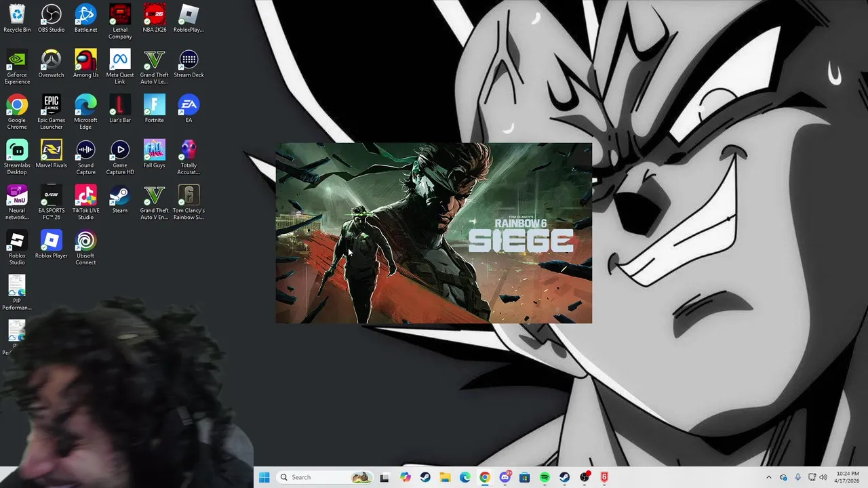This screenshot has width=868, height=488.
Task: Select the Google Chrome desktop shortcut
Action: coord(17,113)
